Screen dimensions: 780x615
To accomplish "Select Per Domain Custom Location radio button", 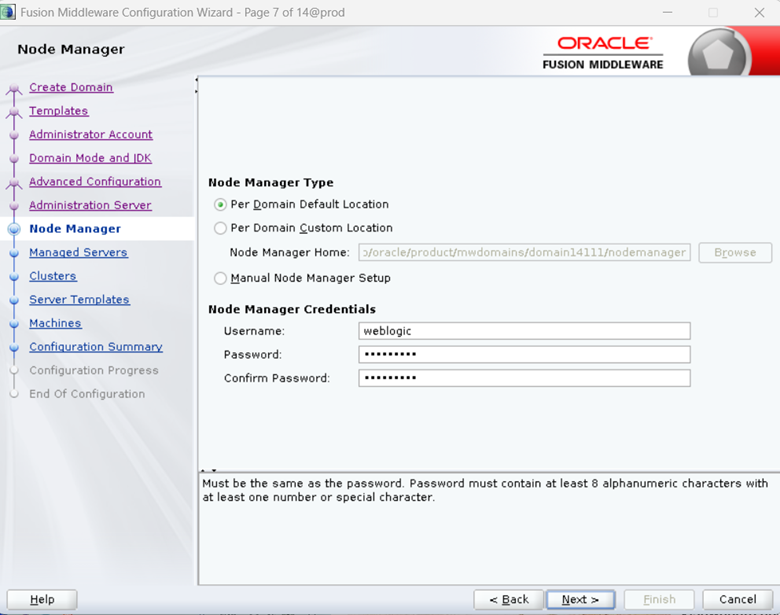I will [220, 228].
